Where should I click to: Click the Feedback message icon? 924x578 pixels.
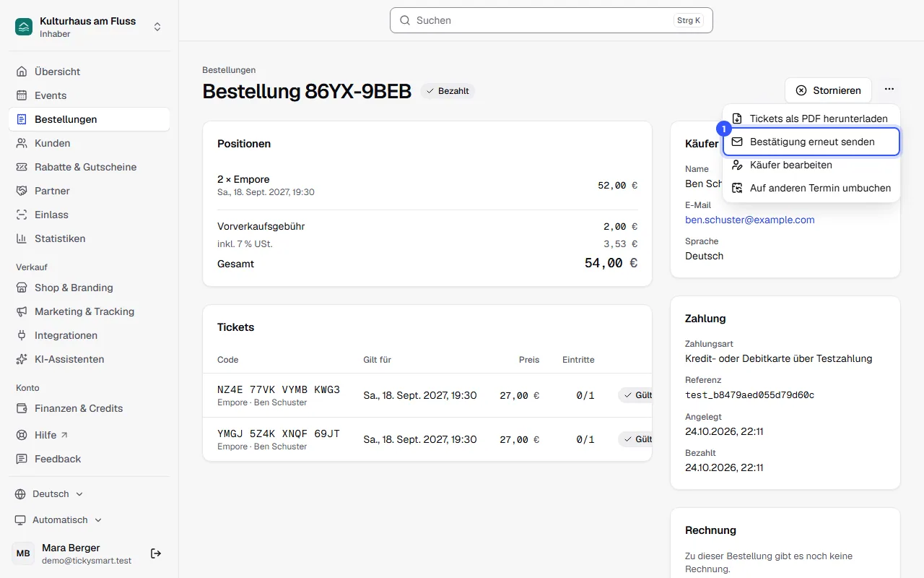pyautogui.click(x=22, y=459)
